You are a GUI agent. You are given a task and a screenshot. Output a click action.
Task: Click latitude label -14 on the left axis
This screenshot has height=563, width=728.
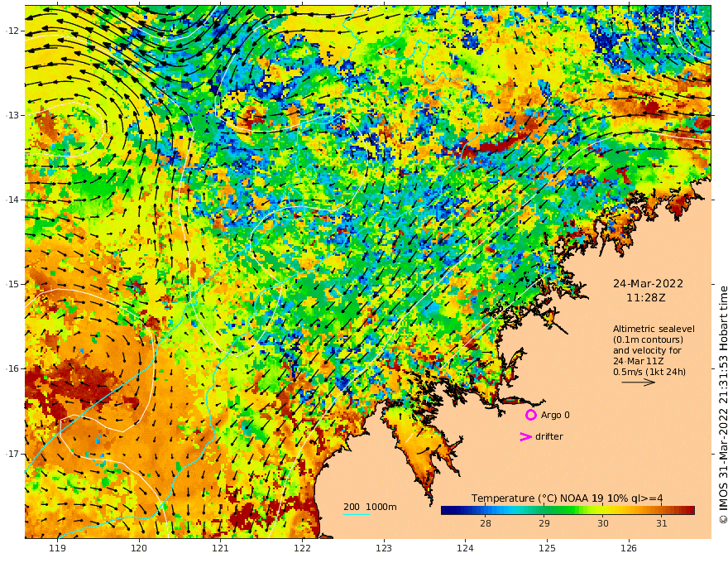[12, 200]
